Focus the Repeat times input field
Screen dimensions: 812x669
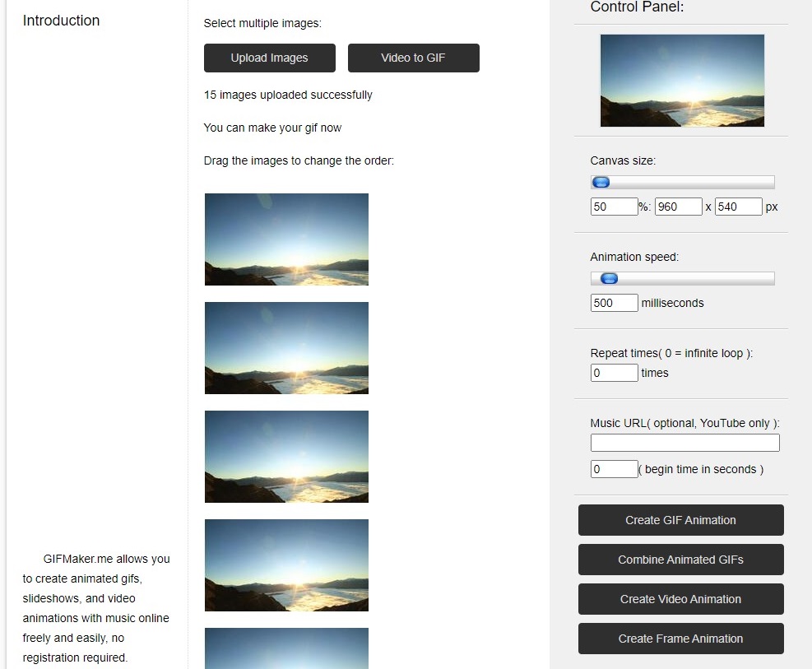click(x=615, y=373)
